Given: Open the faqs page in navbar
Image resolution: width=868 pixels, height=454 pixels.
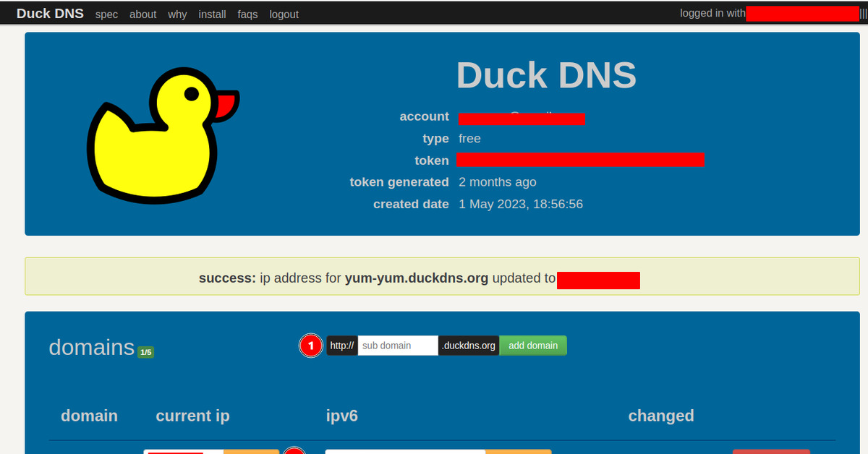Looking at the screenshot, I should [x=247, y=14].
